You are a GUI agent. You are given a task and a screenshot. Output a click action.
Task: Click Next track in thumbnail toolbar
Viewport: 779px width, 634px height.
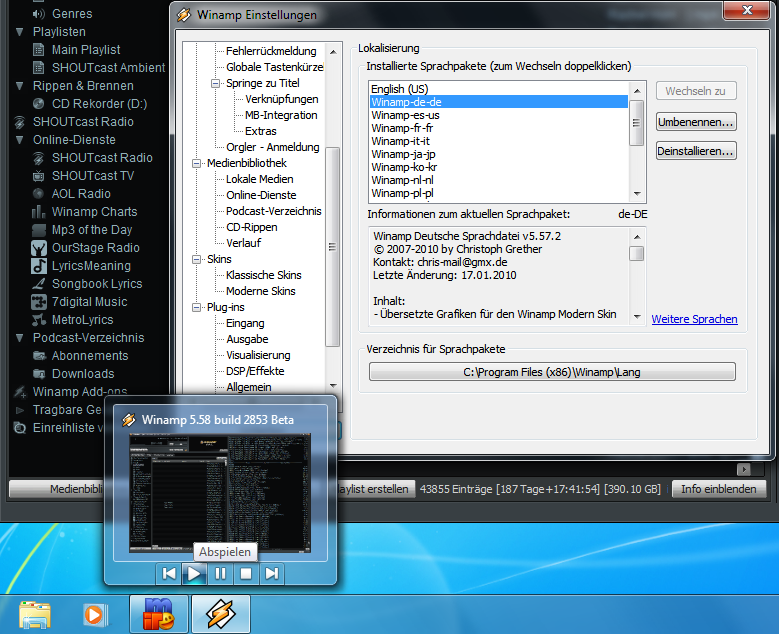pos(272,573)
